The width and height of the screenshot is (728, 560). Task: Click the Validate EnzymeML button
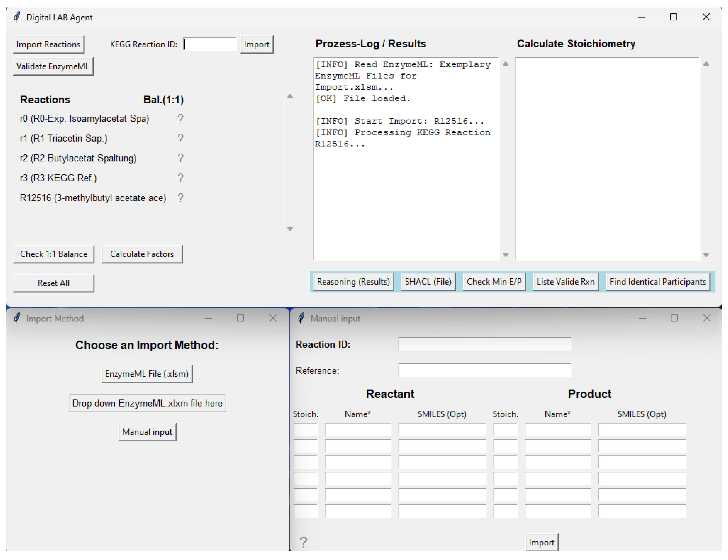click(53, 66)
